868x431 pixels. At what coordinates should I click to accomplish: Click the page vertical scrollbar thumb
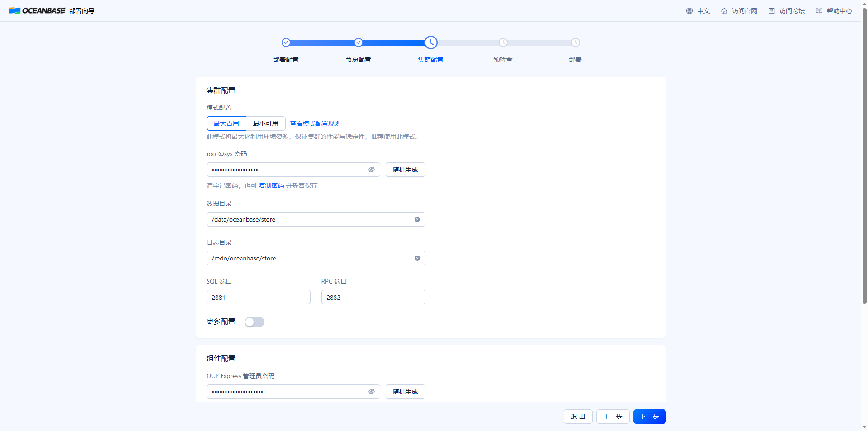(x=864, y=156)
